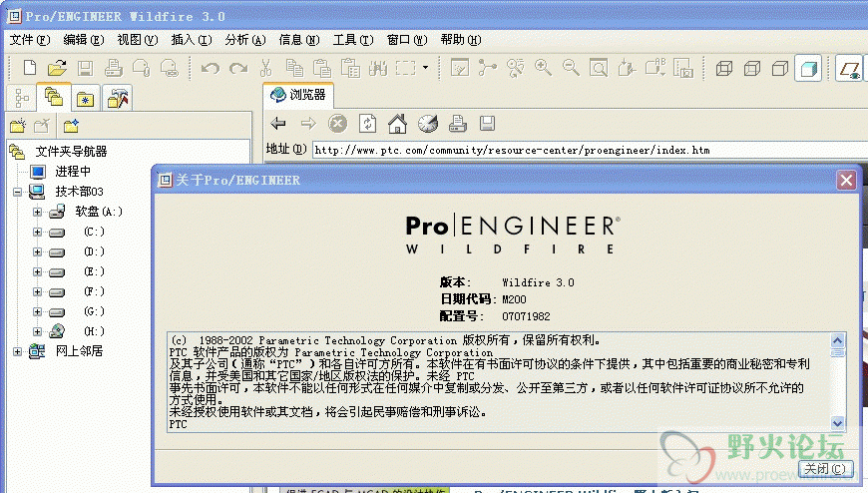This screenshot has height=493, width=868.
Task: Click the Copy icon in main toolbar
Action: (294, 68)
